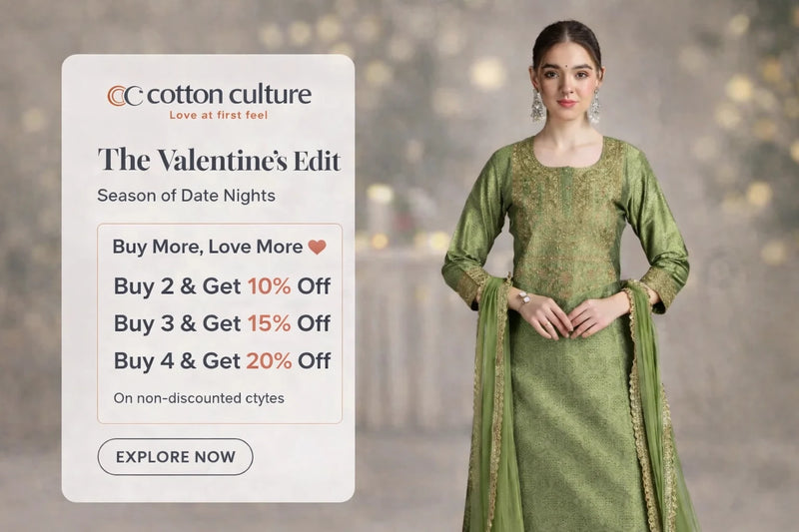Click the cotton culture logo icon
The width and height of the screenshot is (799, 532).
coord(125,96)
